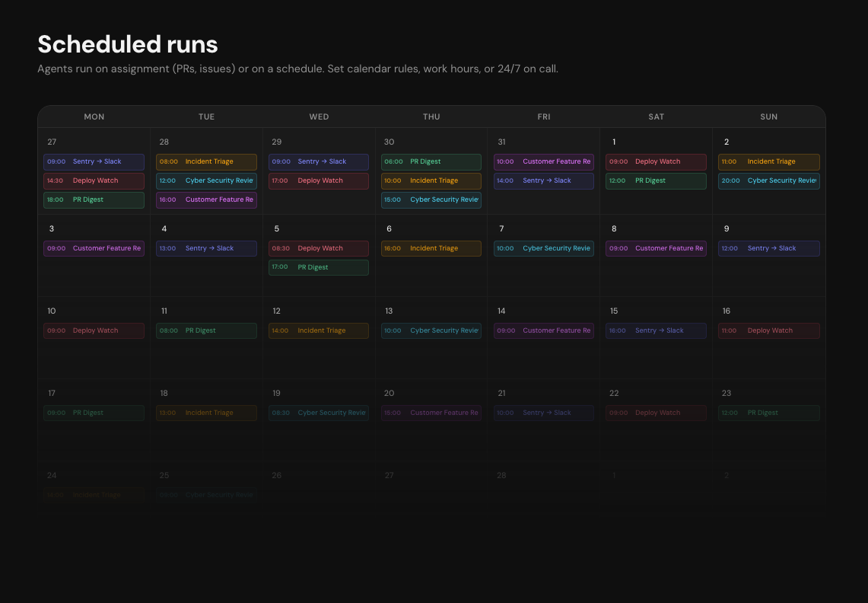
Task: Select the day number 20 in the Thursday column
Action: point(389,393)
